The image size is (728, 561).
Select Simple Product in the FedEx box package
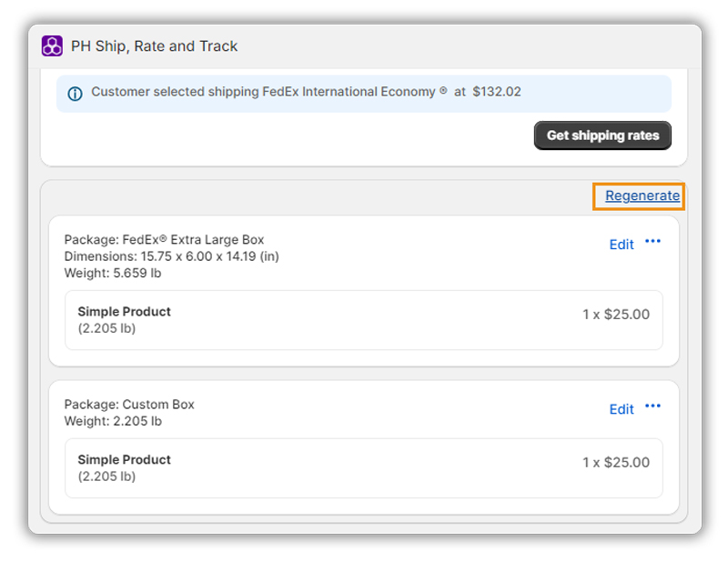pyautogui.click(x=124, y=311)
